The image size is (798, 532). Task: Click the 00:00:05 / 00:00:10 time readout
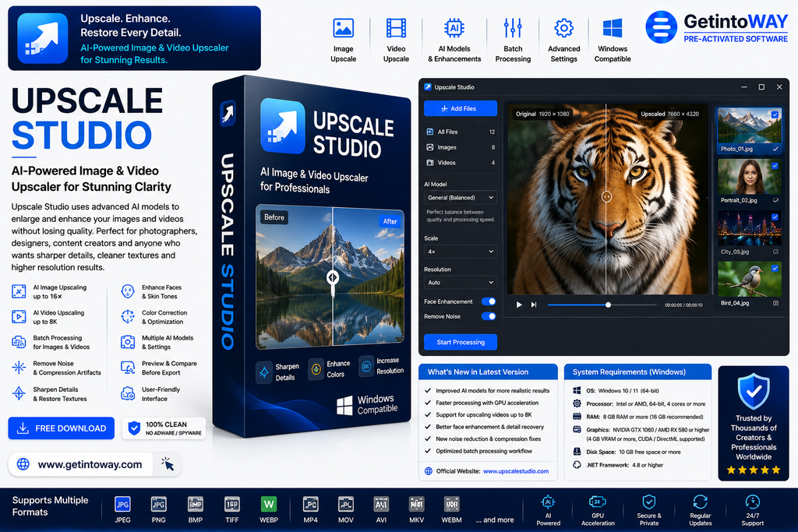683,305
